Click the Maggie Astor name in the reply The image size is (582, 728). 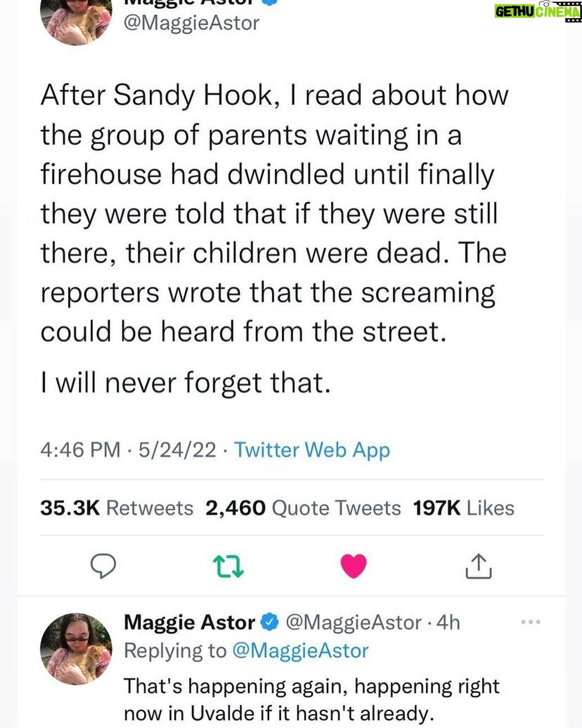[189, 622]
